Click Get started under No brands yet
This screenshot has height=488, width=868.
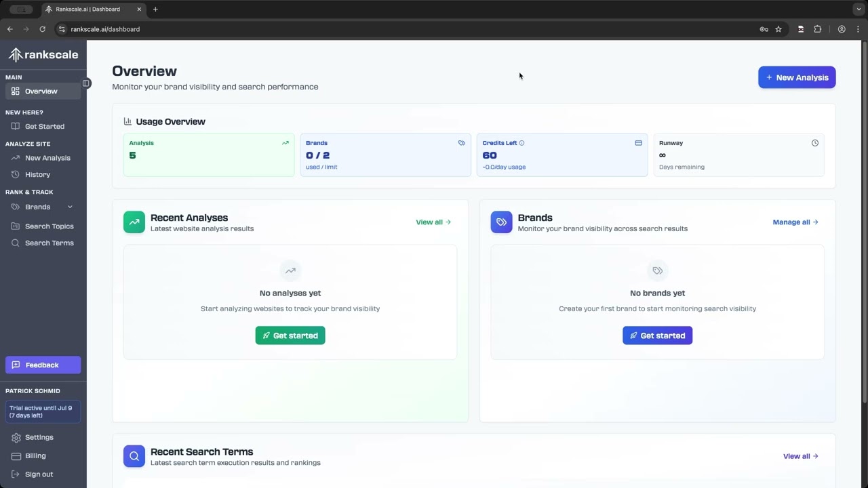click(657, 335)
